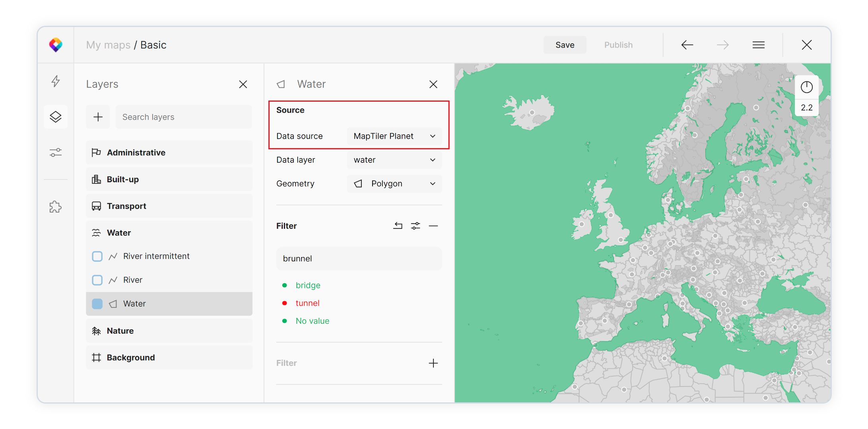
Task: Click the MapTiler logo icon
Action: tap(56, 45)
